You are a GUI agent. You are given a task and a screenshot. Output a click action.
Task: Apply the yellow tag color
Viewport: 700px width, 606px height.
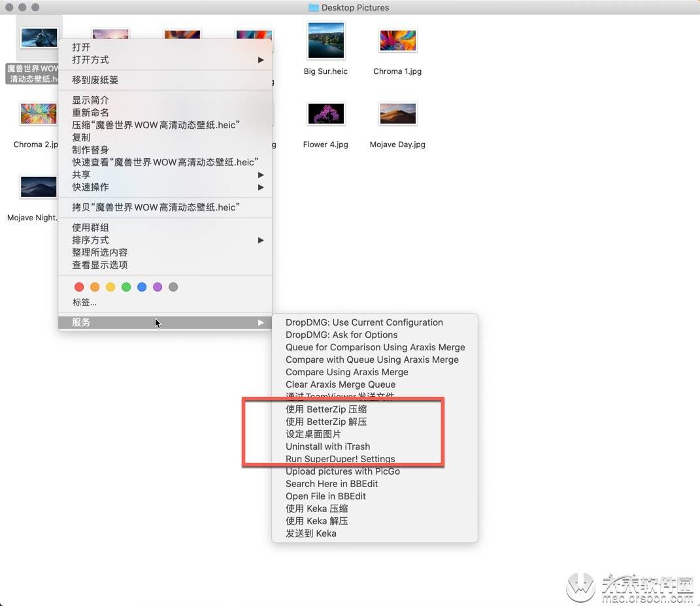[x=110, y=287]
